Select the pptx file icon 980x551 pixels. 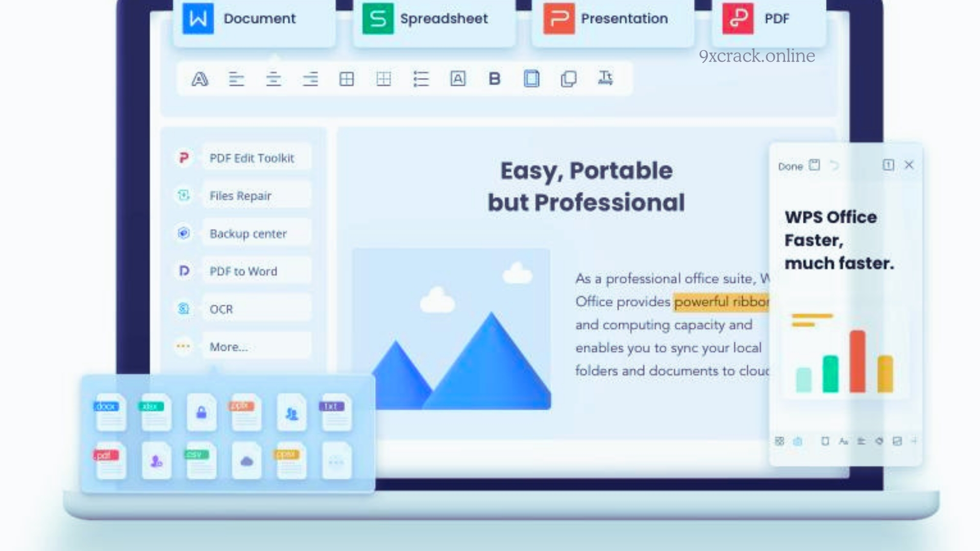(245, 412)
